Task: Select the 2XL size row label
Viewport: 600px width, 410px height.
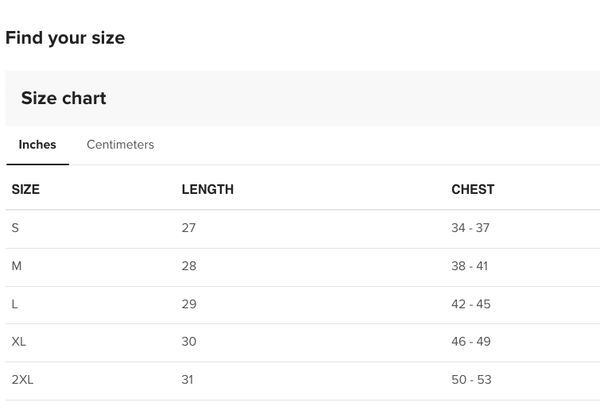Action: [x=23, y=380]
